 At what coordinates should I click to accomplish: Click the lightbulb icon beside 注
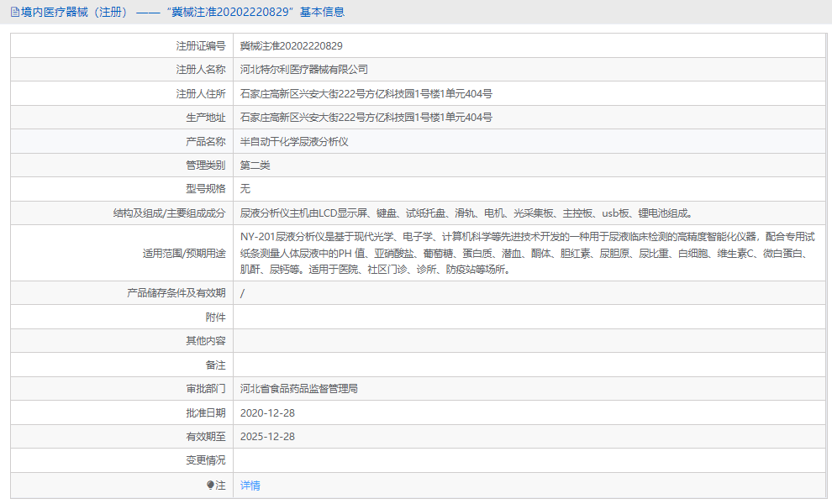[x=210, y=485]
